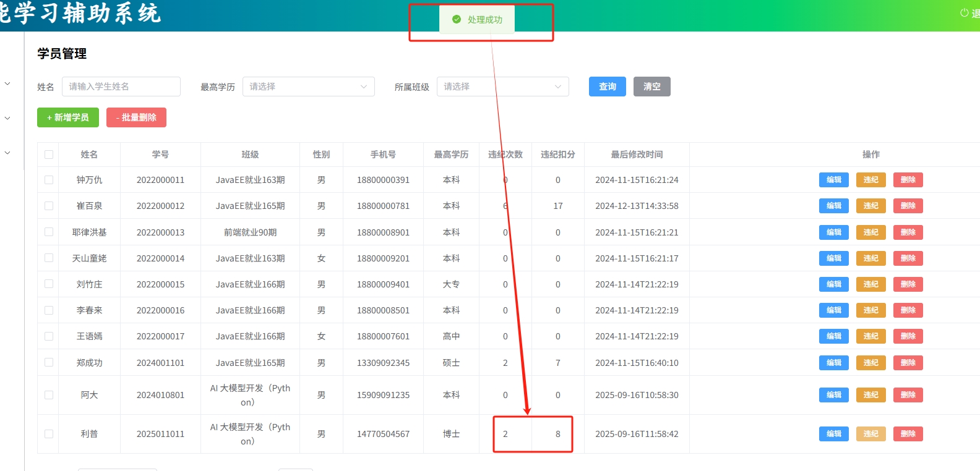Click the 清空 clear button
Viewport: 980px width, 471px height.
[x=652, y=87]
